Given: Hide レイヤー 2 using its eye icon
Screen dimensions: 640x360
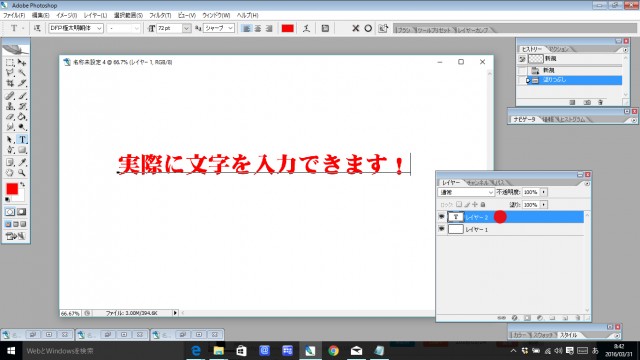Looking at the screenshot, I should [441, 217].
